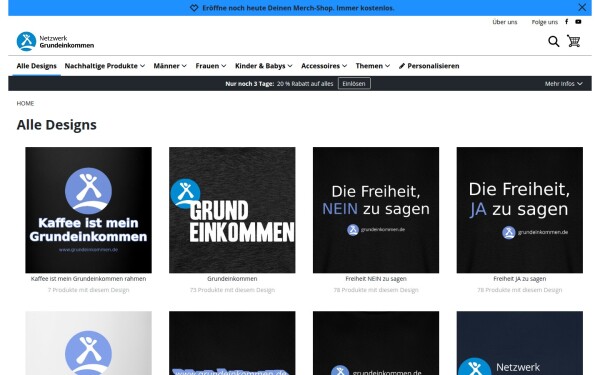Screen dimensions: 600x375
Task: Click title Kaffee ist mein Grundeinkommen rahmen
Action: tap(88, 279)
